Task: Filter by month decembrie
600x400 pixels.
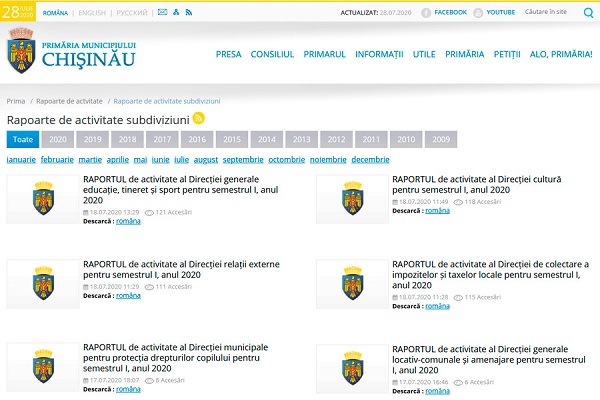Action: 370,160
